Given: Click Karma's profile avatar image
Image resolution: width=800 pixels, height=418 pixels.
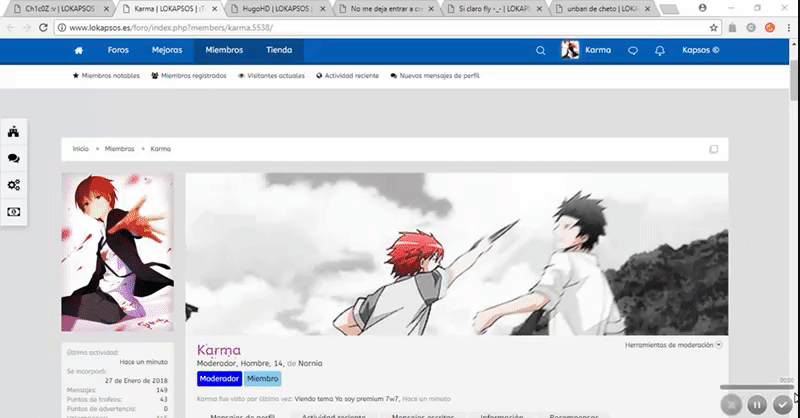Looking at the screenshot, I should pyautogui.click(x=118, y=255).
